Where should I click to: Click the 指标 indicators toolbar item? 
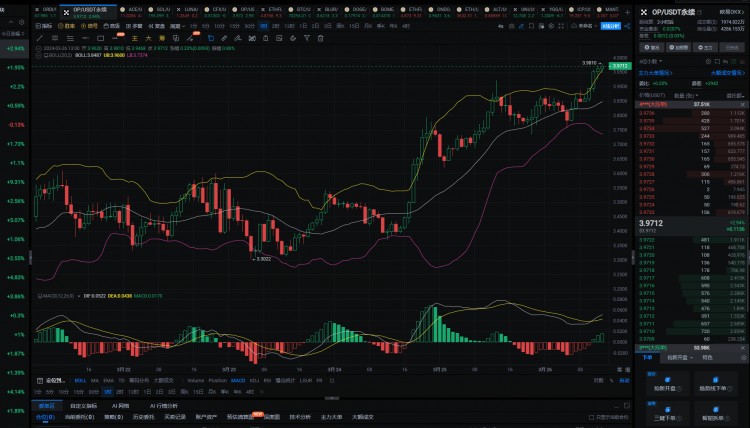pyautogui.click(x=44, y=26)
